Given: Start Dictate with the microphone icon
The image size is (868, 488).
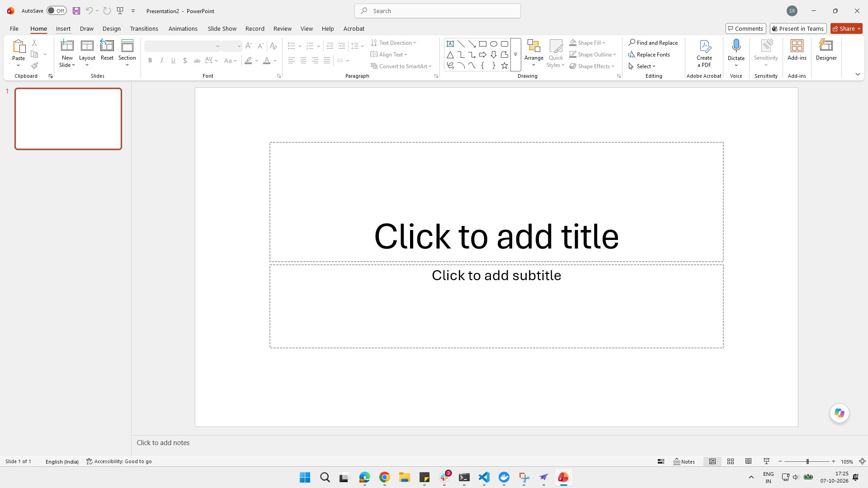Looking at the screenshot, I should click(x=736, y=46).
